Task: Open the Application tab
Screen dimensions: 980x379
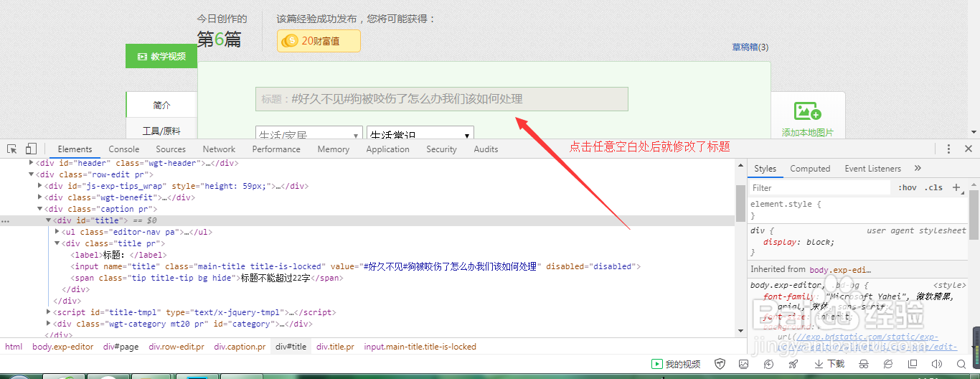Action: click(387, 149)
